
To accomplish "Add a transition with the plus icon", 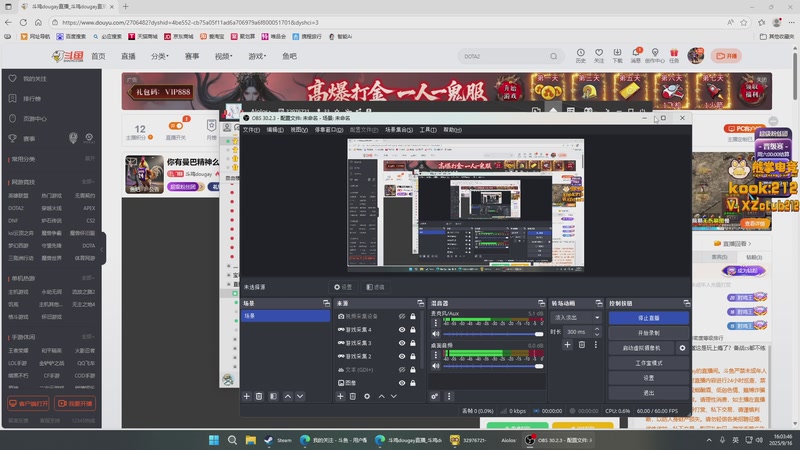I will pos(567,345).
